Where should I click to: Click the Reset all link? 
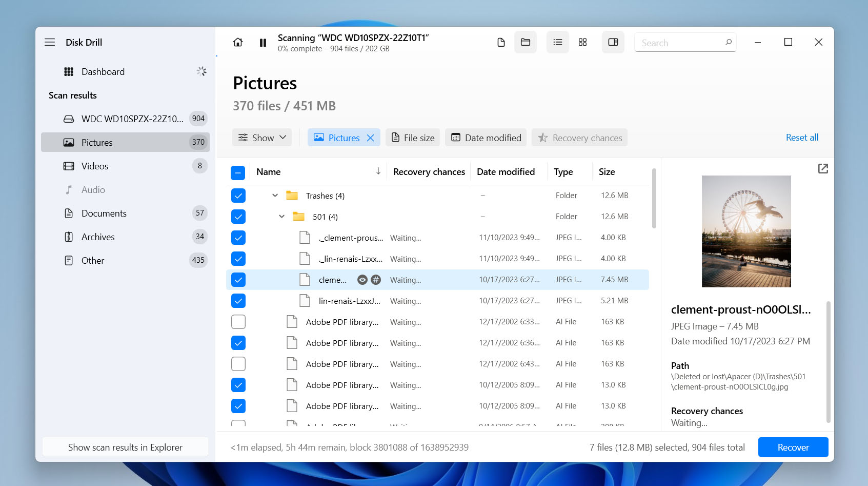pos(802,138)
